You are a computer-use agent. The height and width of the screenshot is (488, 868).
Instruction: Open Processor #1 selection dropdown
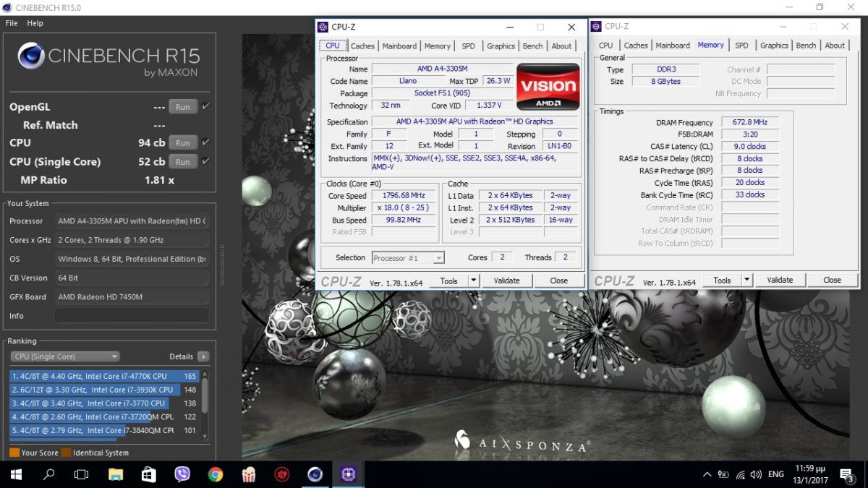(x=408, y=257)
